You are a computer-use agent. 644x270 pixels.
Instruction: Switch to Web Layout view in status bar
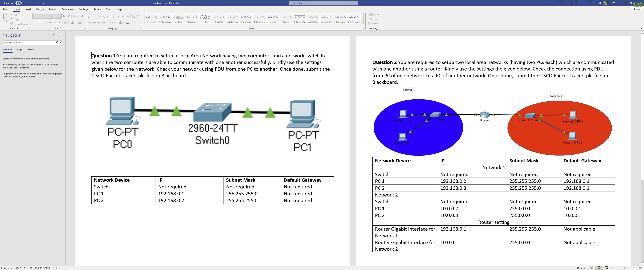click(x=606, y=268)
